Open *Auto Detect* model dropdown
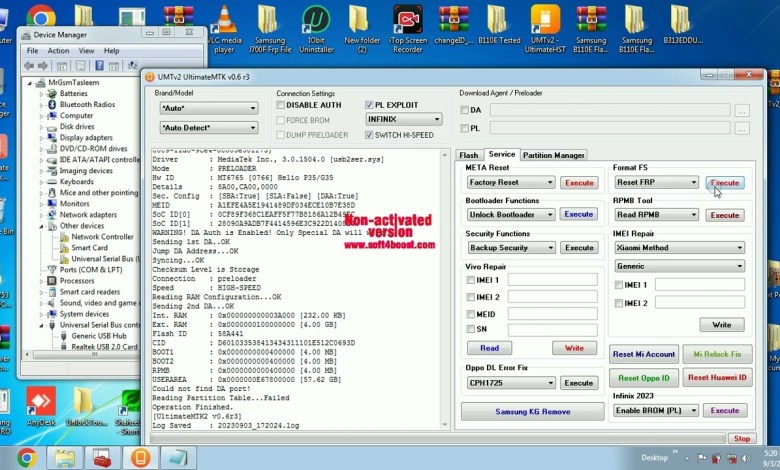780x470 pixels. 209,128
